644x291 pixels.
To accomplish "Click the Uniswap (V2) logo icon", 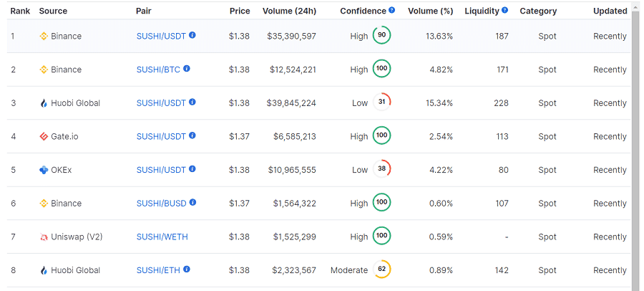I will point(44,237).
